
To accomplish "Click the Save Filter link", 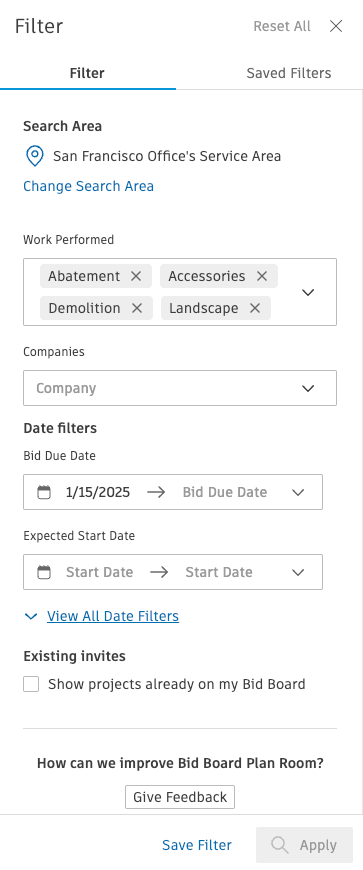I will pyautogui.click(x=197, y=845).
